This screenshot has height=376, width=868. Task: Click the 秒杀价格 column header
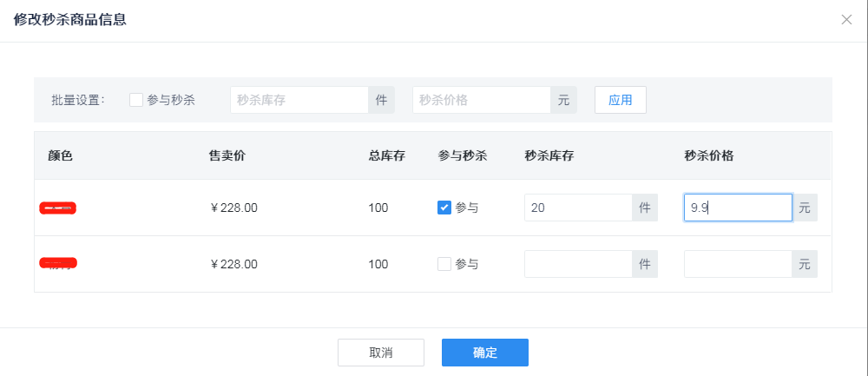[709, 156]
